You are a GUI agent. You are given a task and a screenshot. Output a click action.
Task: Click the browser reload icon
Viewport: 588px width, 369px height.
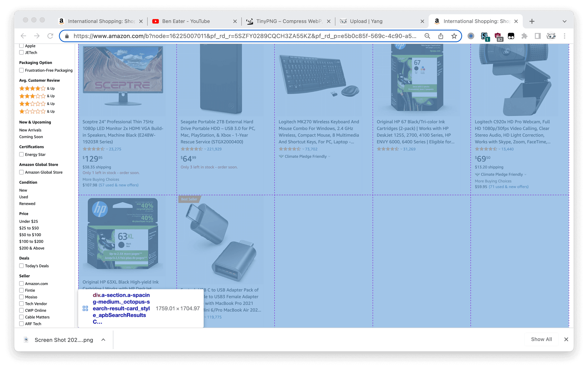tap(50, 36)
